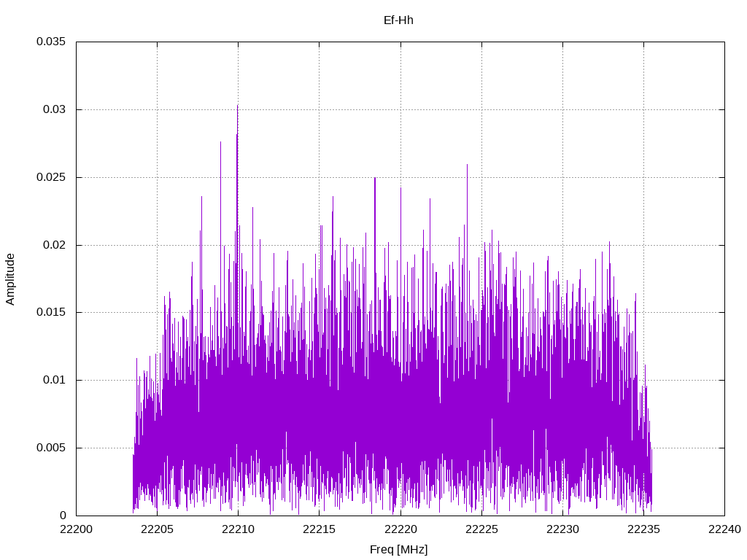Click the tallest spectrum peak near 22210 MHz
Screen dimensions: 747x560
pyautogui.click(x=237, y=106)
